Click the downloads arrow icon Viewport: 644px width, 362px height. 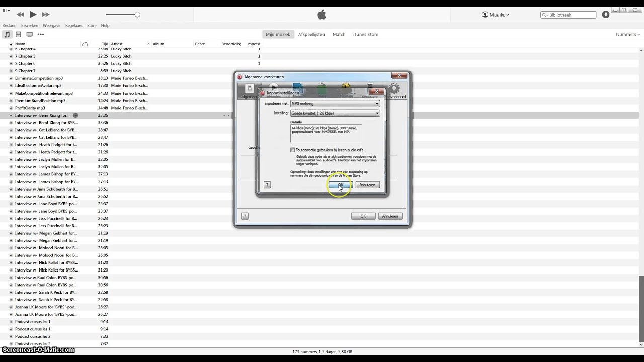pos(606,15)
